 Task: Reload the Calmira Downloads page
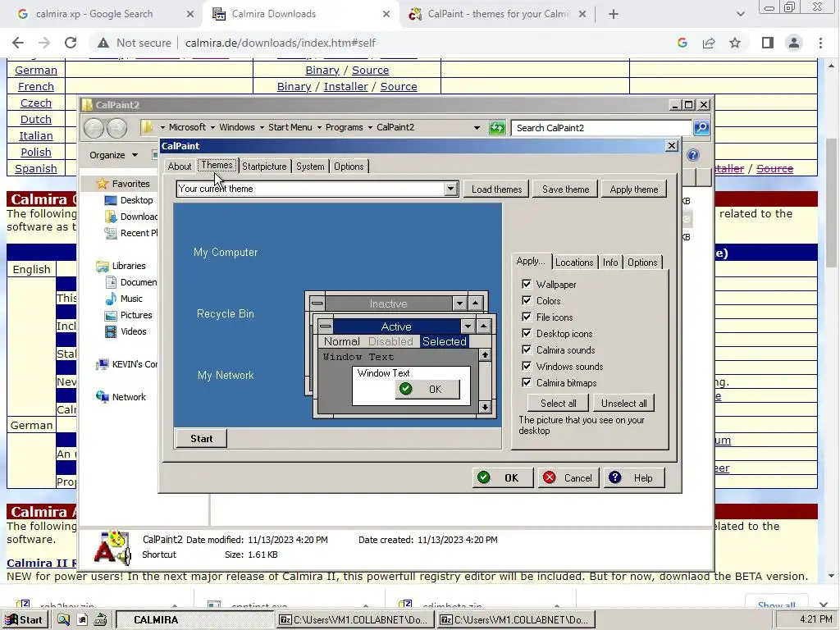click(x=71, y=43)
